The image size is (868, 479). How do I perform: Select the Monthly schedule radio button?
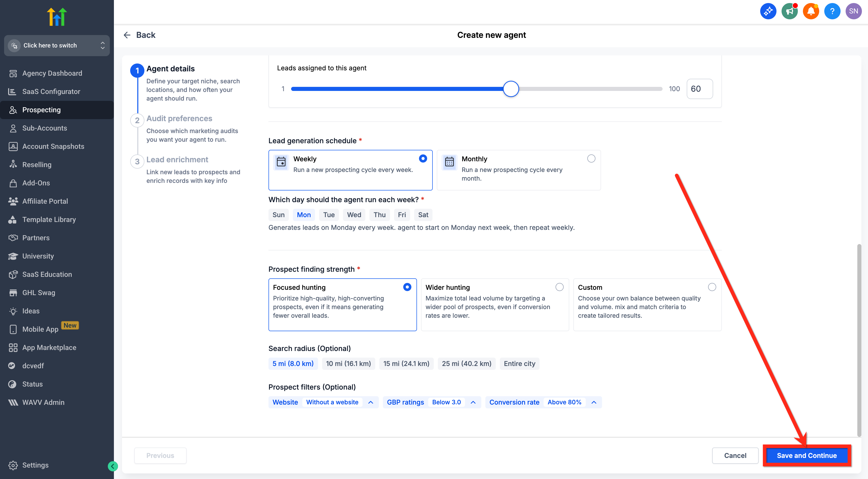click(x=591, y=158)
